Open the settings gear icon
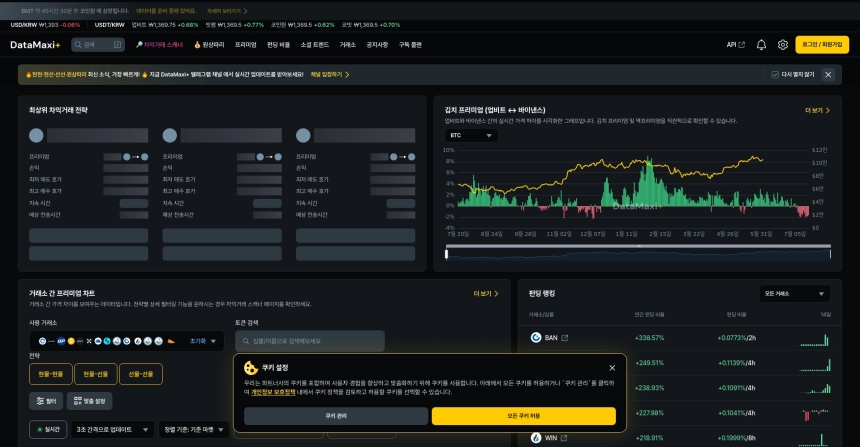 coord(783,45)
